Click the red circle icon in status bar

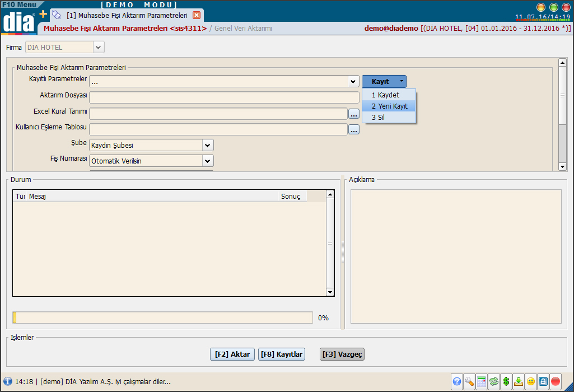[x=556, y=382]
